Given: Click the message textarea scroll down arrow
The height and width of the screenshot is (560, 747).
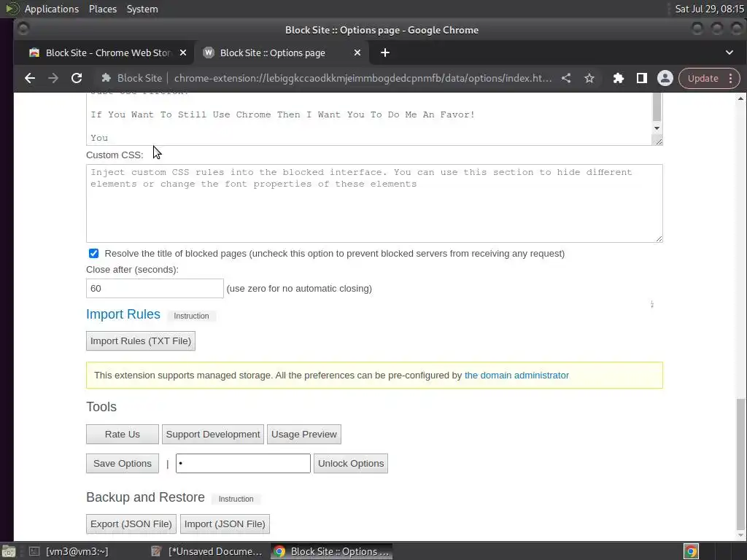Looking at the screenshot, I should coord(657,128).
